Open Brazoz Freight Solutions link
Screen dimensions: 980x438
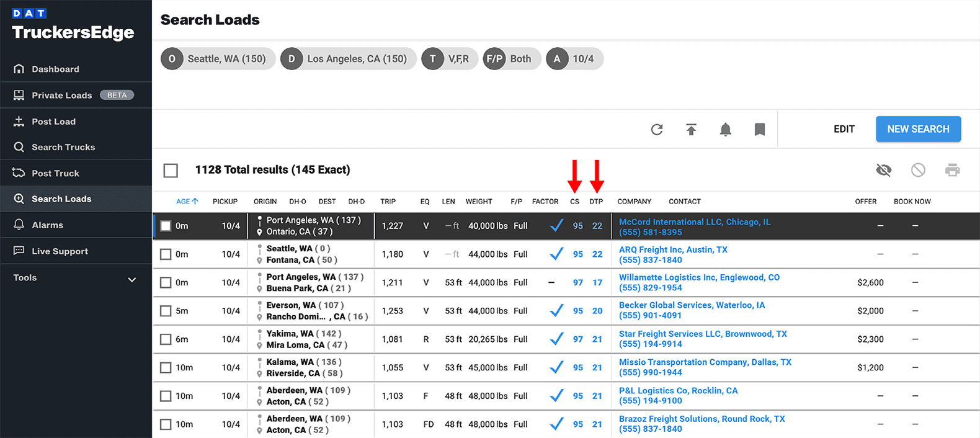(x=702, y=419)
